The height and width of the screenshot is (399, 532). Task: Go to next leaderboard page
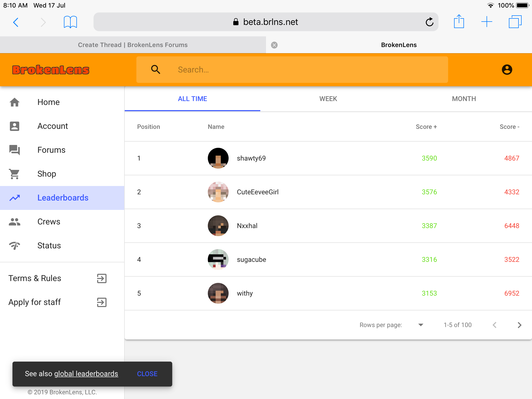[x=519, y=325]
